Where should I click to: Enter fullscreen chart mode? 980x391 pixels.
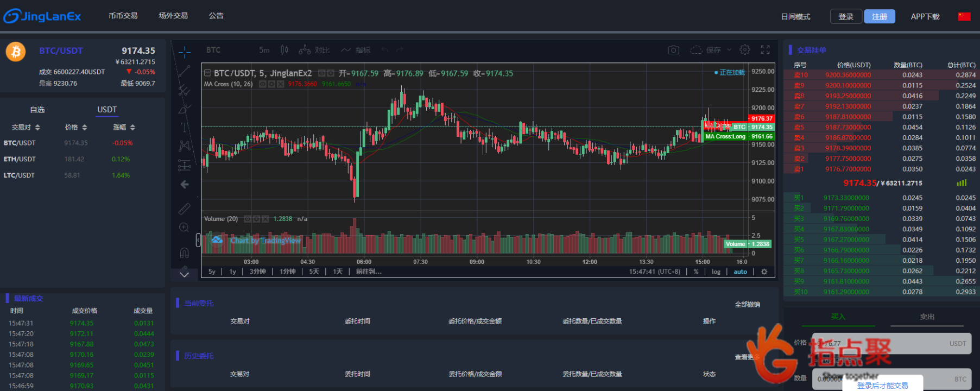point(765,50)
